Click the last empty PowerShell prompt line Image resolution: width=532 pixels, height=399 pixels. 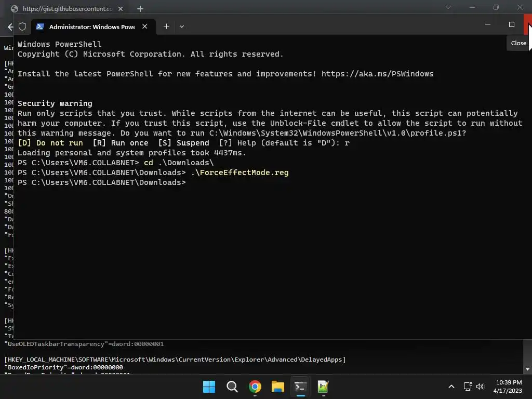tap(102, 182)
